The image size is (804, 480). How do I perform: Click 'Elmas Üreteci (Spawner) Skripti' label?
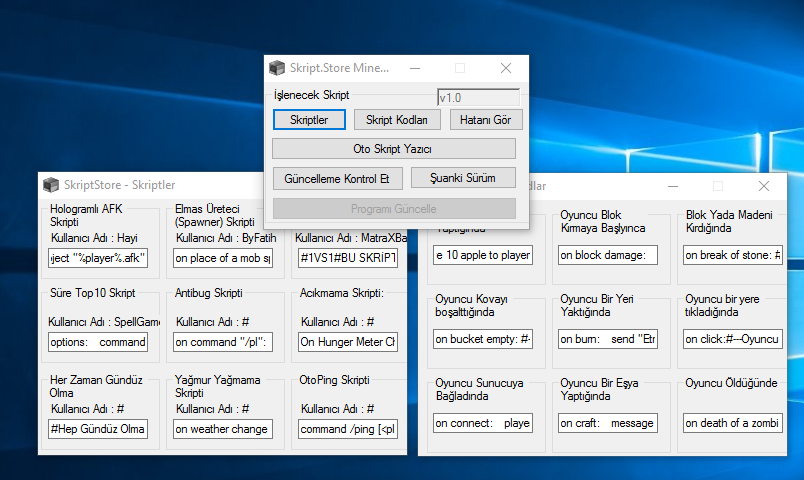click(x=215, y=215)
